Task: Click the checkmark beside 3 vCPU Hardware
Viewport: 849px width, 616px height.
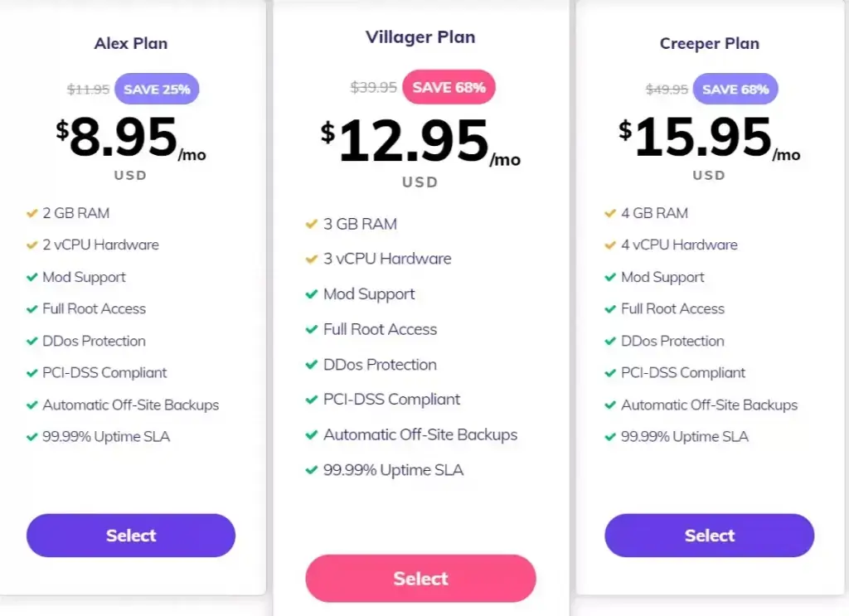Action: click(x=309, y=259)
